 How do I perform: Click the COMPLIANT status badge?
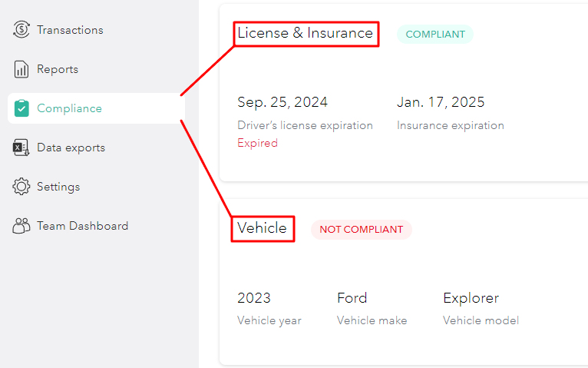click(x=435, y=34)
